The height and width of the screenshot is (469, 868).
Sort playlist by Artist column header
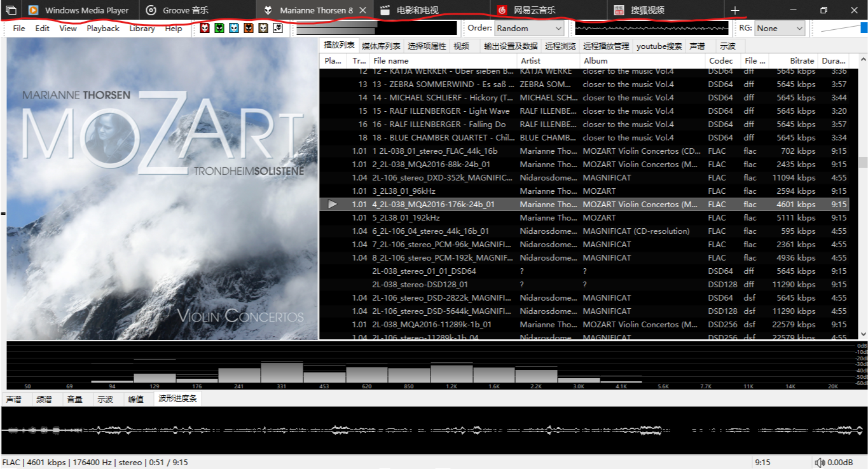(549, 60)
